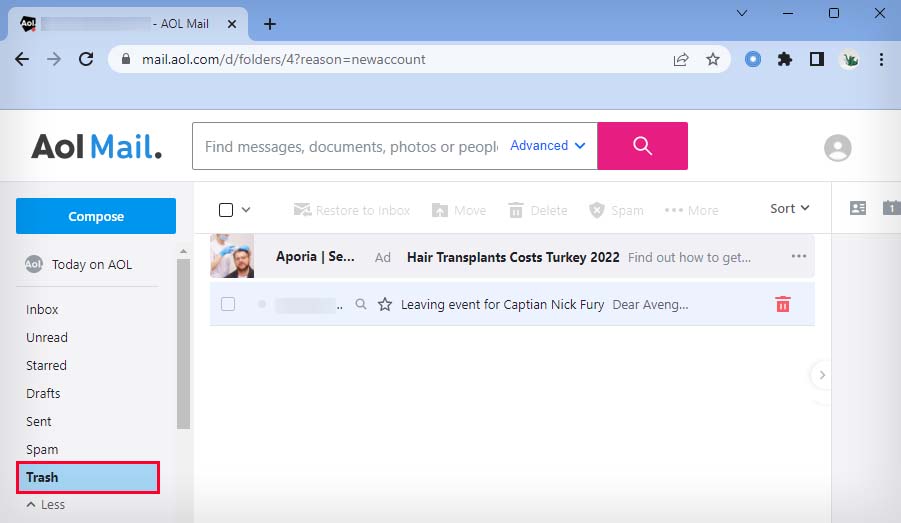Open the Inbox folder
The width and height of the screenshot is (901, 523).
pos(42,309)
